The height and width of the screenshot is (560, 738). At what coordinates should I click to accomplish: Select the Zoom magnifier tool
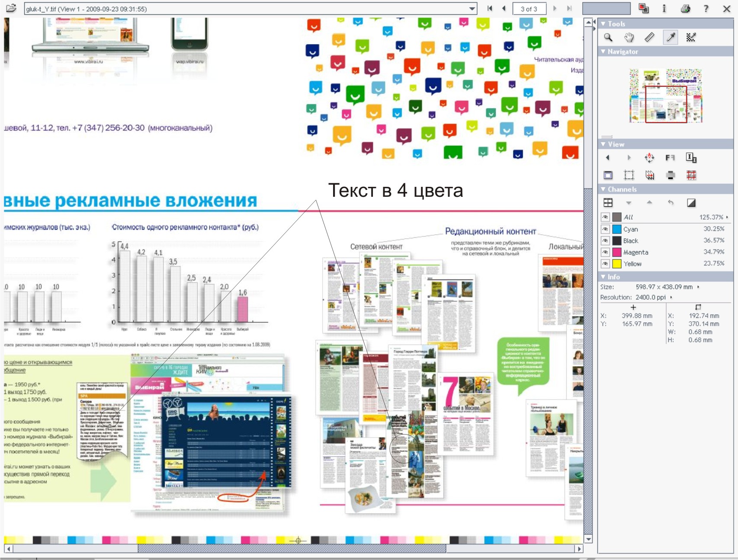[608, 37]
